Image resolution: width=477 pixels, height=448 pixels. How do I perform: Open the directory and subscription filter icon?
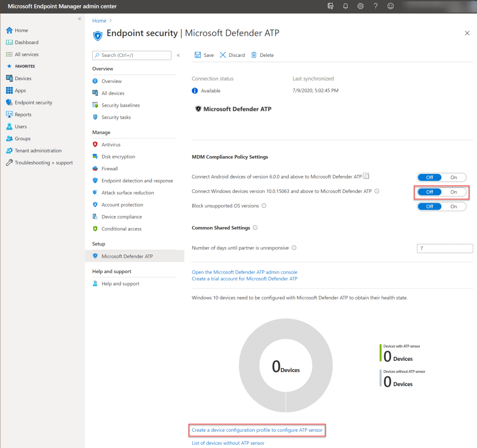click(331, 6)
